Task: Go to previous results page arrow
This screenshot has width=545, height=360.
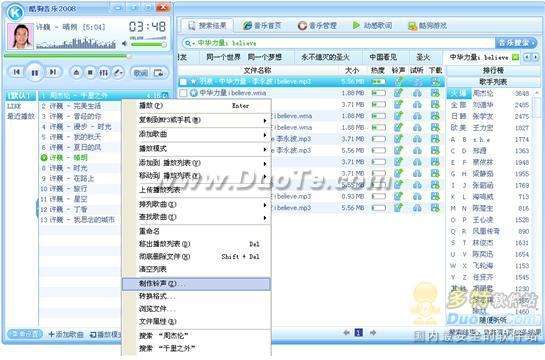Action: point(346,333)
